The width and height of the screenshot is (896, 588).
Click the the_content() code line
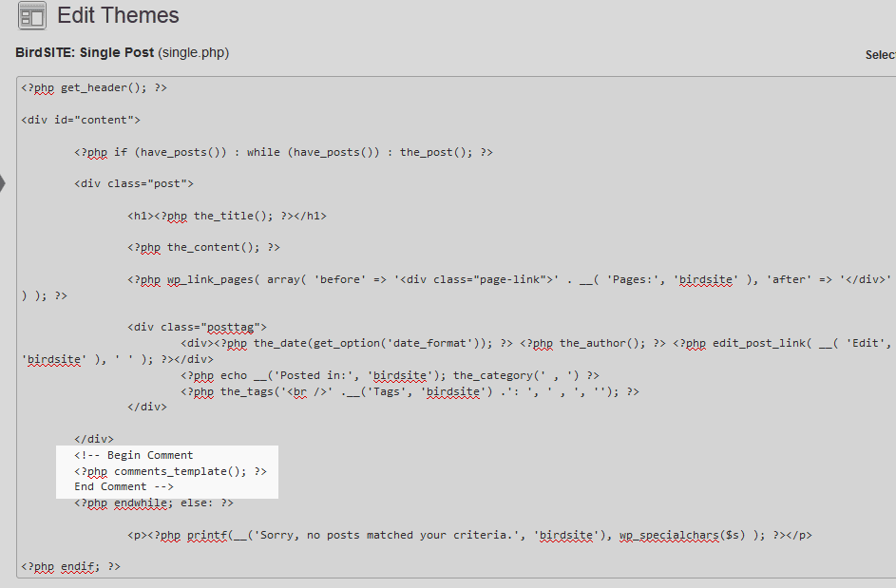[x=204, y=247]
